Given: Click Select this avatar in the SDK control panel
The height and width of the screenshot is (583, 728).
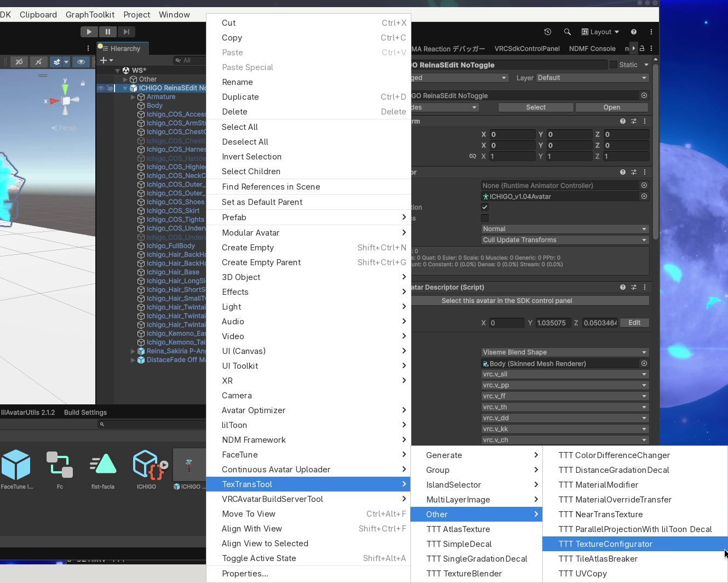Looking at the screenshot, I should (507, 301).
